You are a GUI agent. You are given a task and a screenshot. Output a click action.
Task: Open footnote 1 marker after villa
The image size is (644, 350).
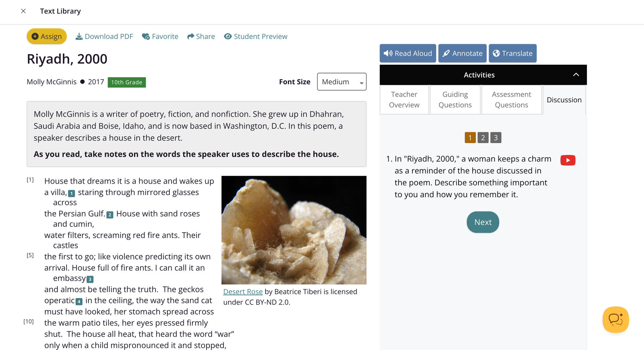point(71,193)
